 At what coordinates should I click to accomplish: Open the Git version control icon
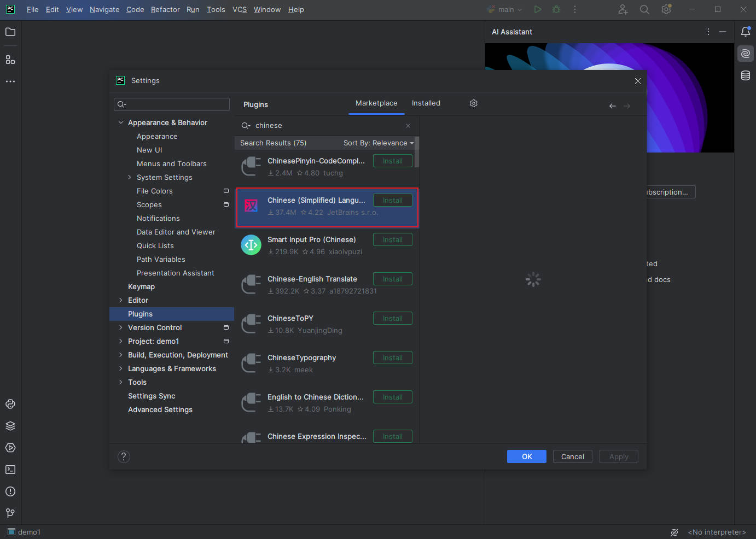tap(10, 513)
